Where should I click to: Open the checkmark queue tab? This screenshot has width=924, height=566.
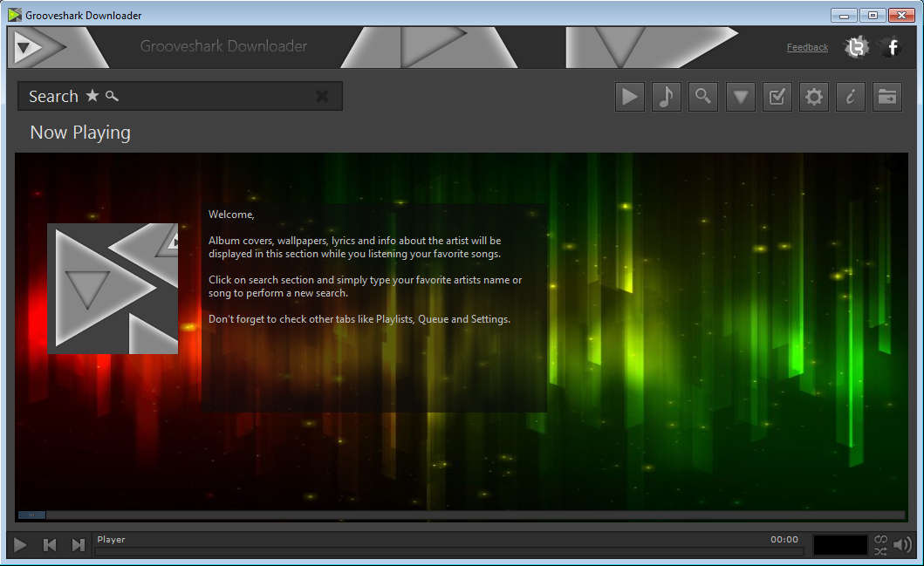[x=777, y=97]
